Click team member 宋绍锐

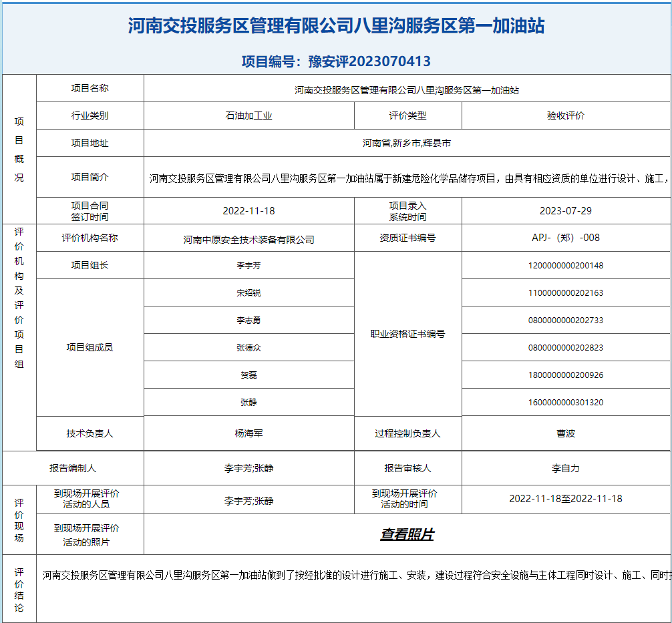248,293
